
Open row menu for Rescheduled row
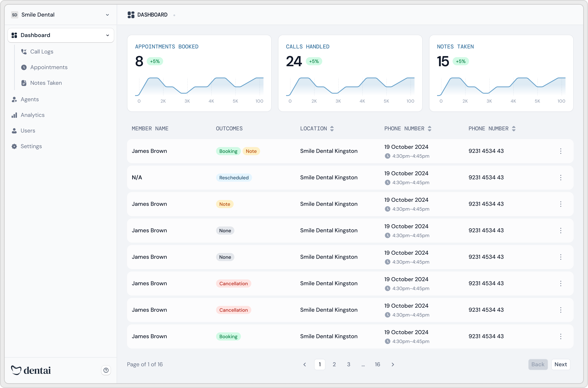561,178
